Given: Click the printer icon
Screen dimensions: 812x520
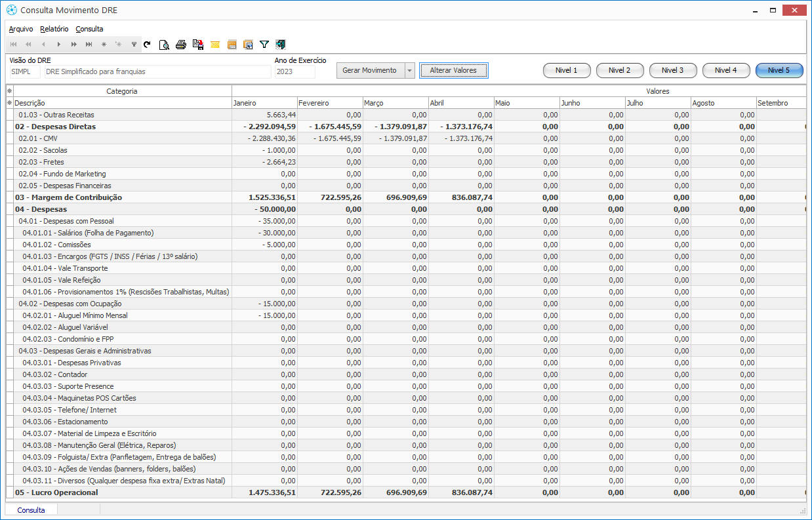Looking at the screenshot, I should tap(181, 45).
